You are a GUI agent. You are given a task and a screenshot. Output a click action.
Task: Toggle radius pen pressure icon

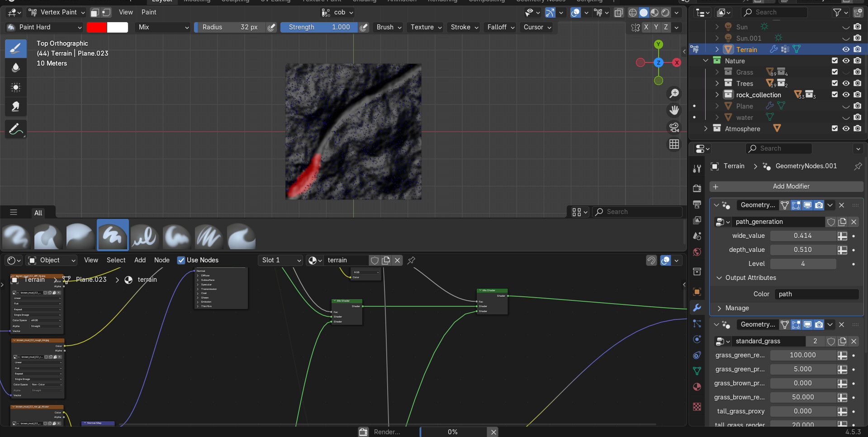coord(271,28)
